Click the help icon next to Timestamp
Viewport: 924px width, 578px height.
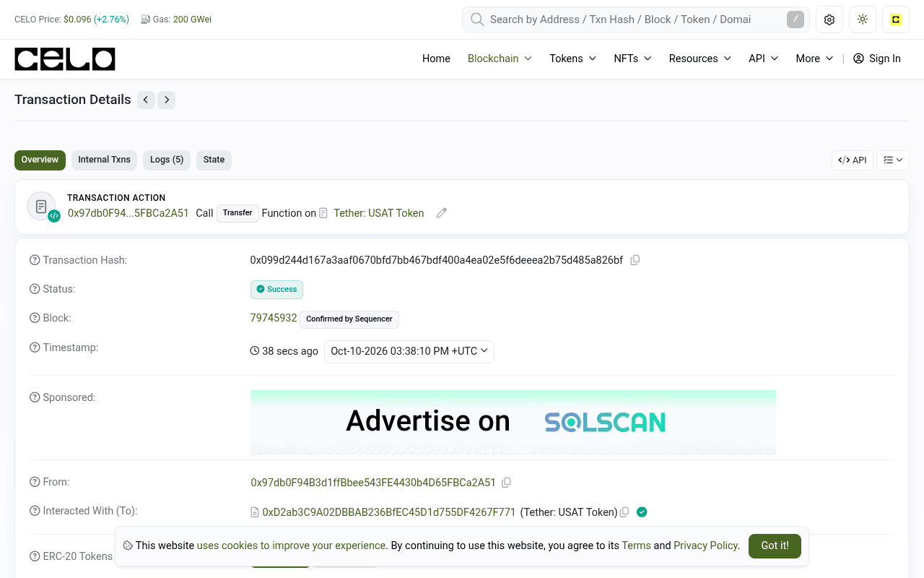pos(35,348)
